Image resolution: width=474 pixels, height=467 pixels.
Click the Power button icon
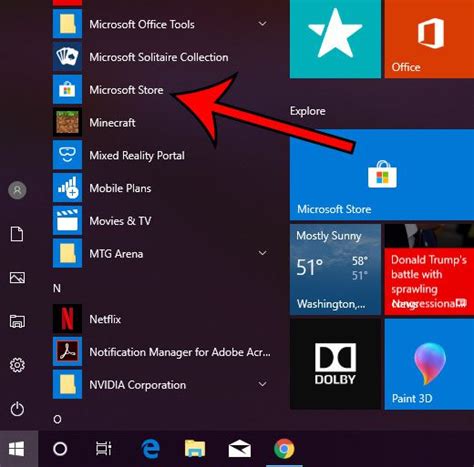pos(17,409)
